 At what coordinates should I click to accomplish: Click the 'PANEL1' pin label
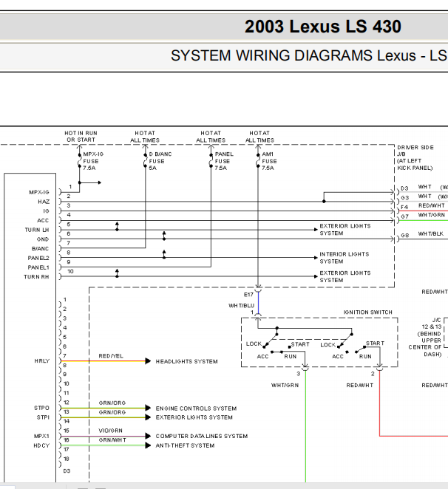(x=38, y=267)
